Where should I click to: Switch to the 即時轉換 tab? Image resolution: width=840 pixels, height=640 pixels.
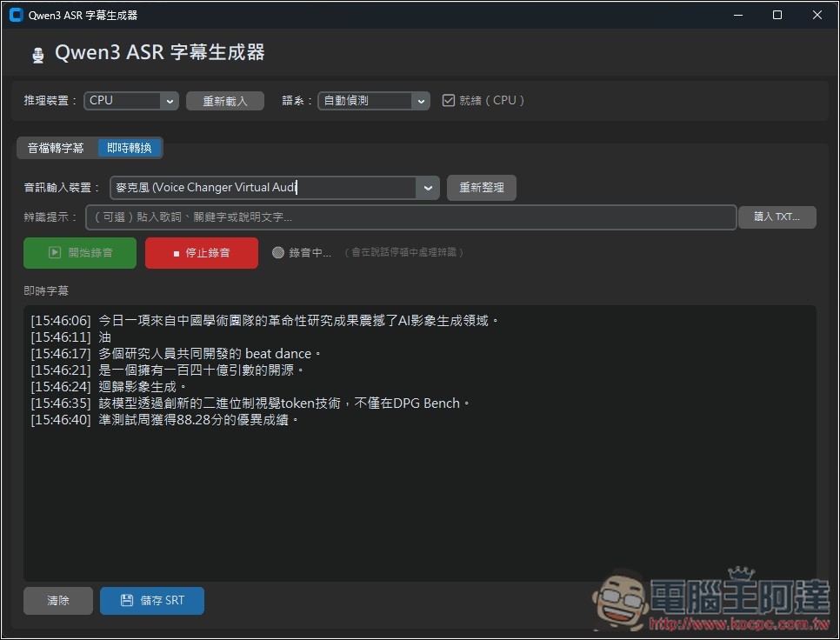[x=129, y=148]
